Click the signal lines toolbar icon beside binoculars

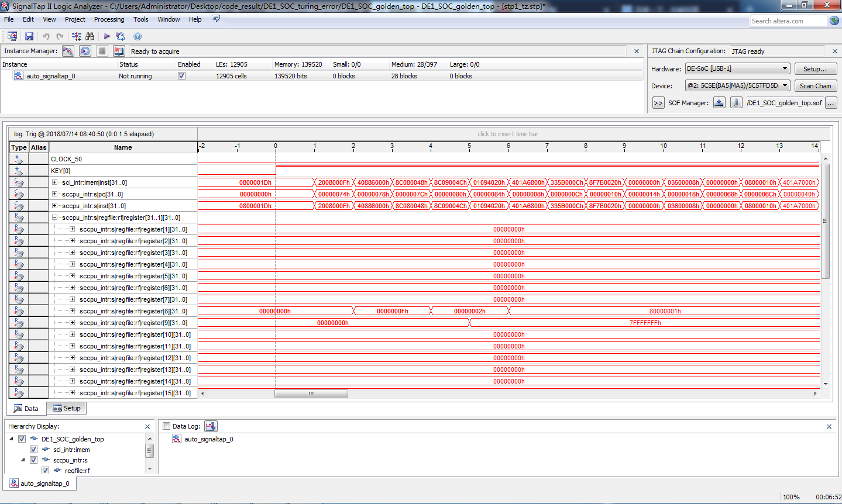(x=77, y=36)
